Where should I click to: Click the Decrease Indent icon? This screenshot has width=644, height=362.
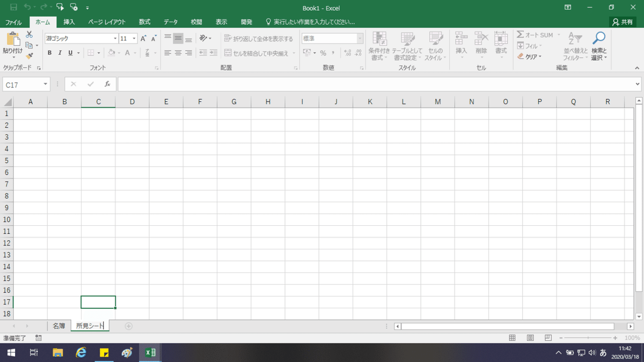(x=203, y=53)
